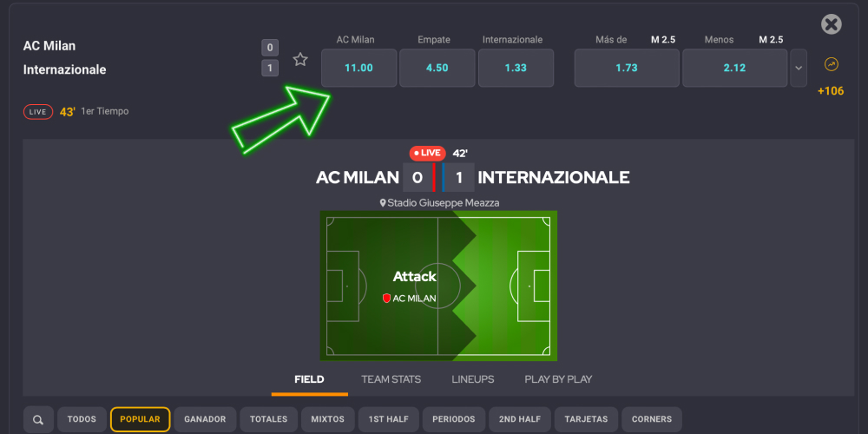The width and height of the screenshot is (868, 434).
Task: Select Empate draw odds 4.50
Action: click(437, 68)
